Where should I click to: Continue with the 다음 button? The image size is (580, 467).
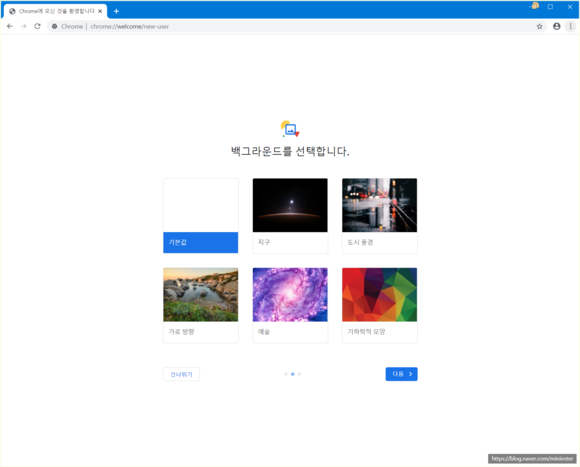(x=401, y=374)
